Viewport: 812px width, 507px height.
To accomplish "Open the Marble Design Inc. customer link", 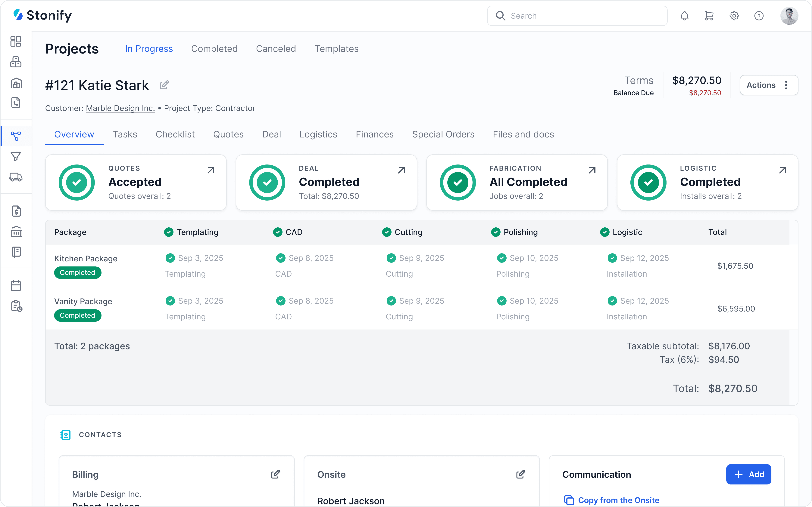I will (120, 108).
